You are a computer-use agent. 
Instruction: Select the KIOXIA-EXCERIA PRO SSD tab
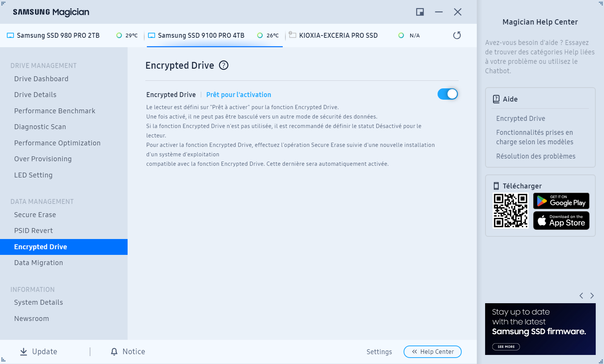[x=338, y=35]
